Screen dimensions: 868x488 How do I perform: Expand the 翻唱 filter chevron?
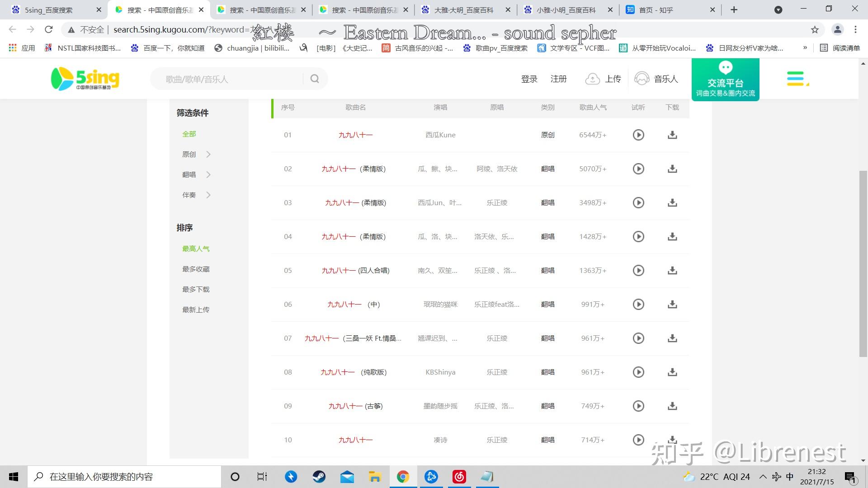[x=208, y=174]
